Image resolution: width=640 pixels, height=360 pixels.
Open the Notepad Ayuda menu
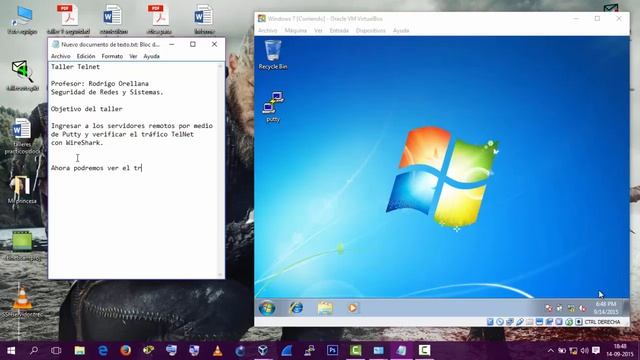[151, 56]
